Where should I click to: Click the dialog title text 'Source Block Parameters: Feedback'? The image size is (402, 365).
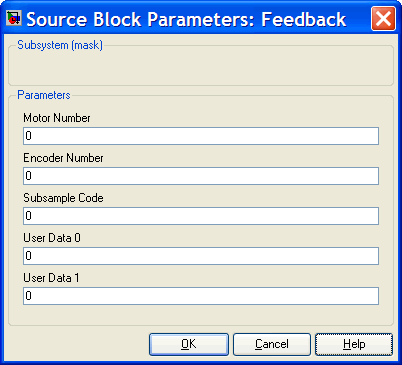click(186, 19)
